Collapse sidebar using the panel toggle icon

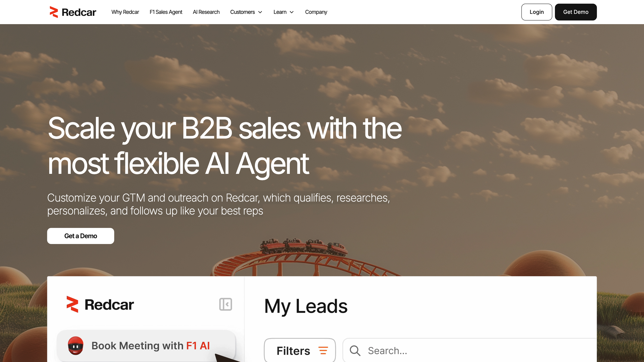(x=225, y=304)
